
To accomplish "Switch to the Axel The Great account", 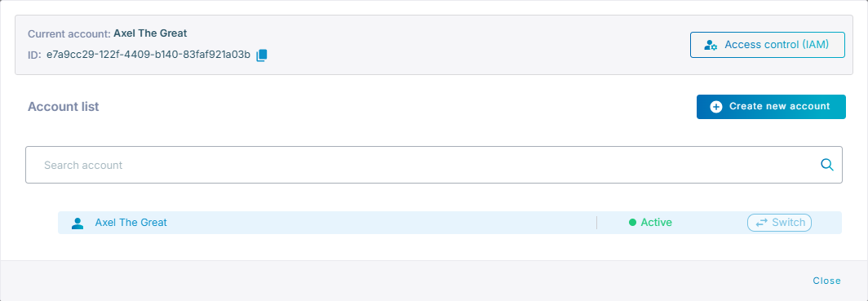I will pyautogui.click(x=779, y=223).
